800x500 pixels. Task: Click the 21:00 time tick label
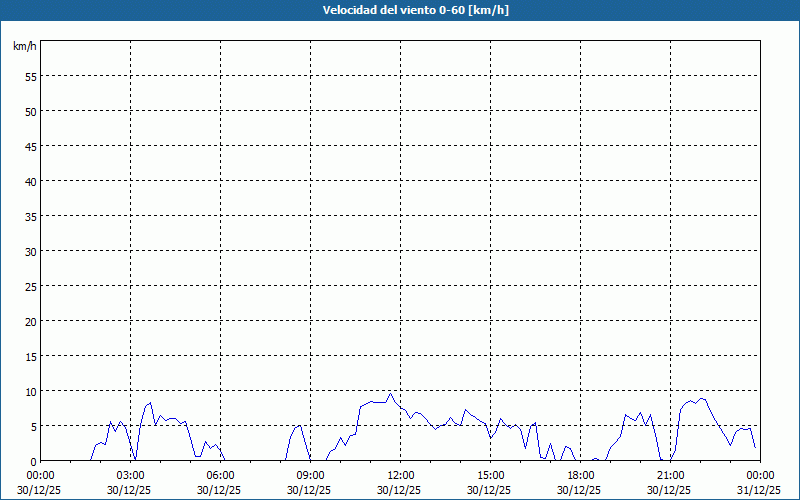point(670,474)
